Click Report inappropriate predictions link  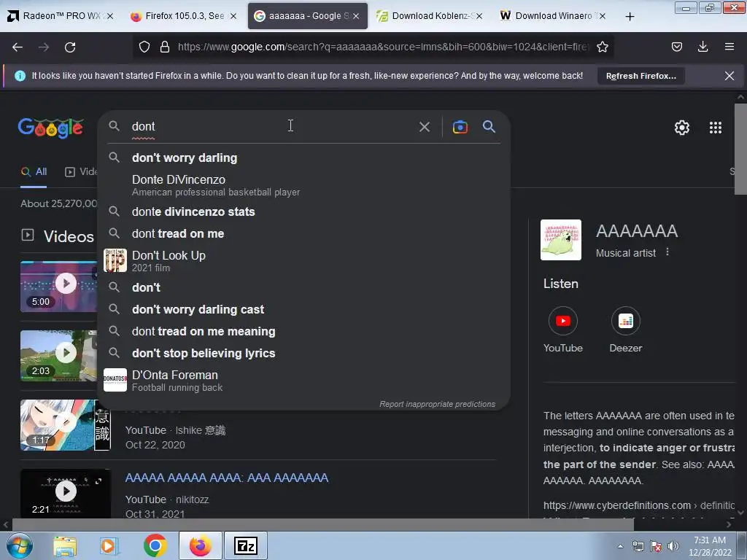point(437,404)
